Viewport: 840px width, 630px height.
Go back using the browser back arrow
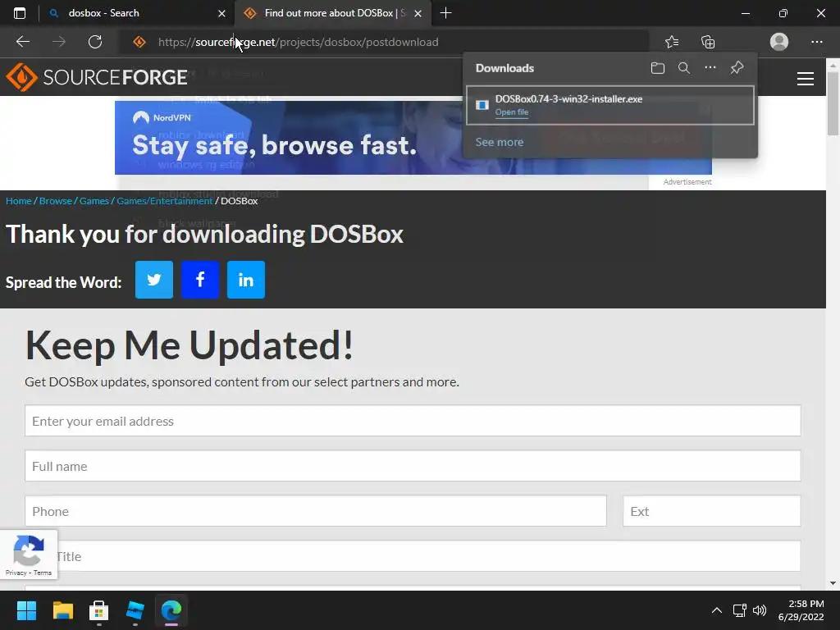[22, 42]
